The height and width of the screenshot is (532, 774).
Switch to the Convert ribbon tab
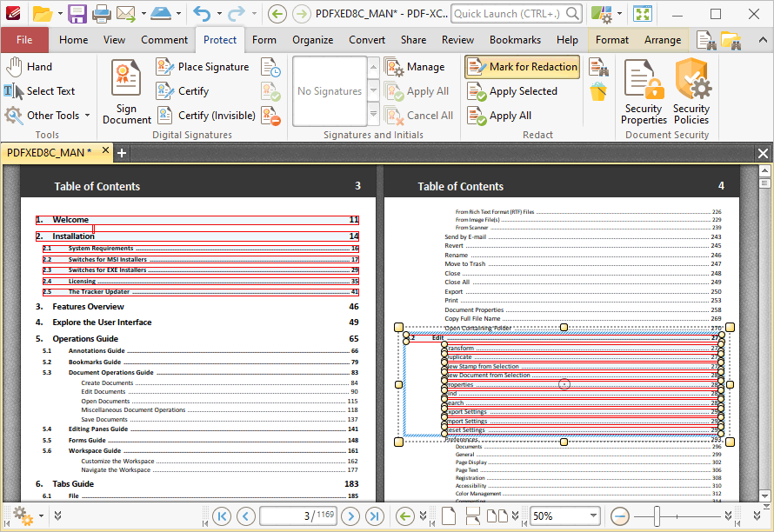click(x=367, y=40)
